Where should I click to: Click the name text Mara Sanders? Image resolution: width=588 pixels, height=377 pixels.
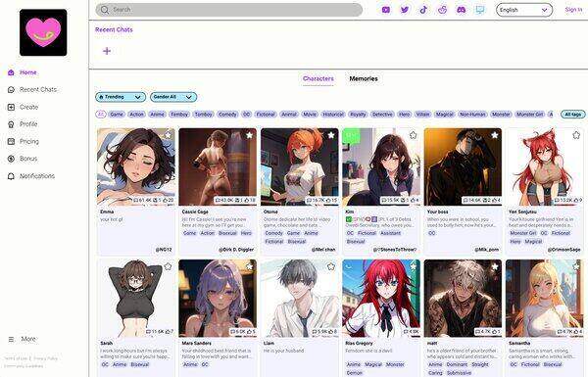[197, 344]
